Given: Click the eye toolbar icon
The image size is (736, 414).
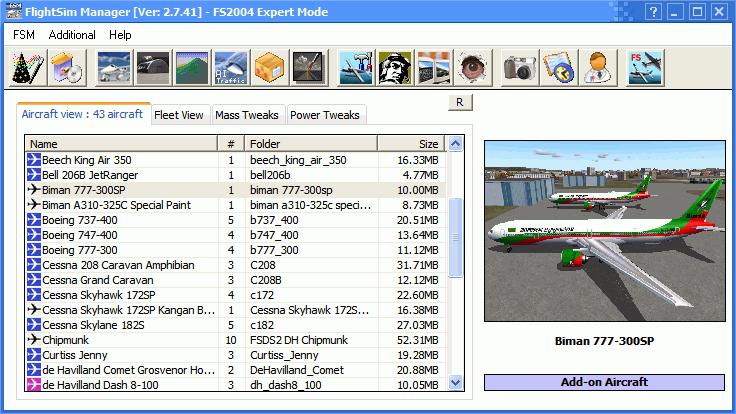Looking at the screenshot, I should 473,68.
